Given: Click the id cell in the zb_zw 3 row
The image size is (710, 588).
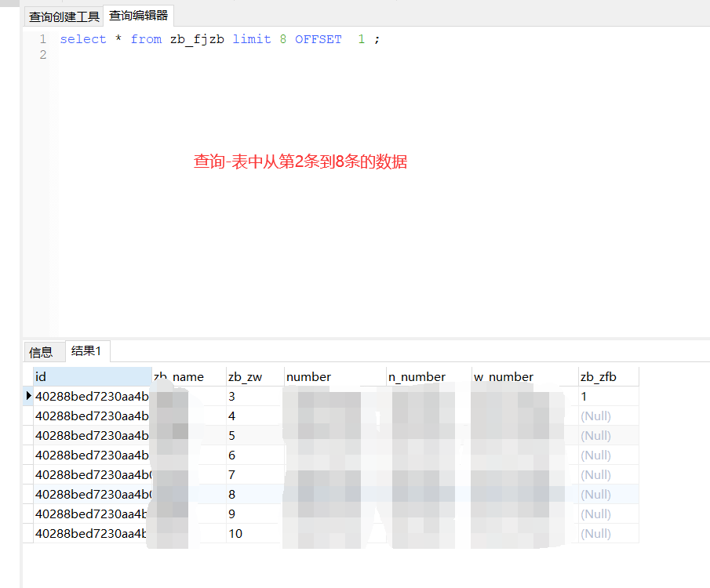Looking at the screenshot, I should 93,396.
